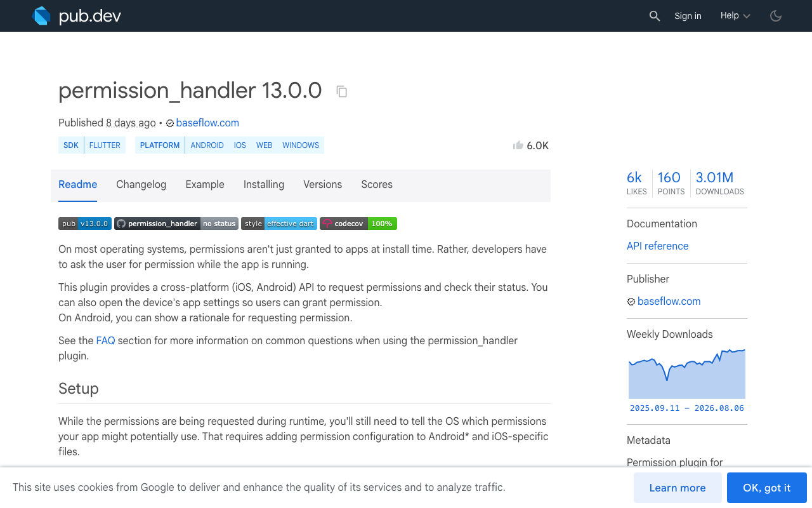The image size is (812, 508).
Task: Open the search magnifier icon
Action: [x=655, y=16]
